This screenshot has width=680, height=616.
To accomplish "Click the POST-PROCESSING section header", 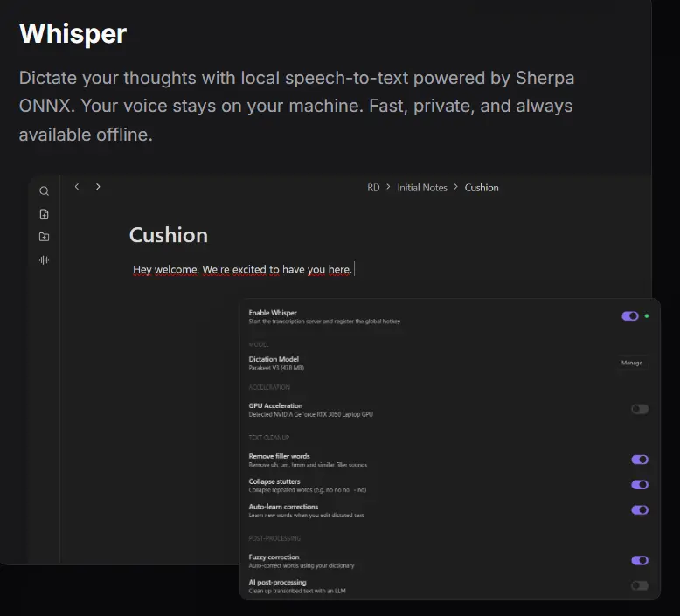I will (x=274, y=538).
